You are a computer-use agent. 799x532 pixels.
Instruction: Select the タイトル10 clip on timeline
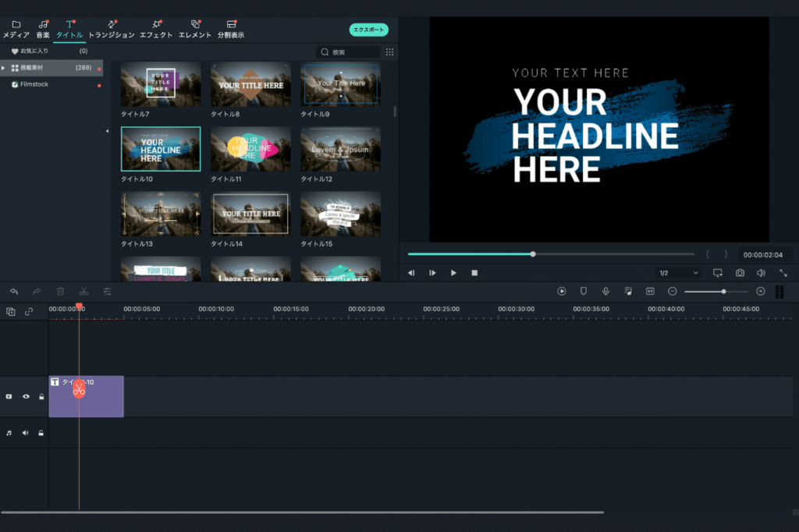(86, 396)
